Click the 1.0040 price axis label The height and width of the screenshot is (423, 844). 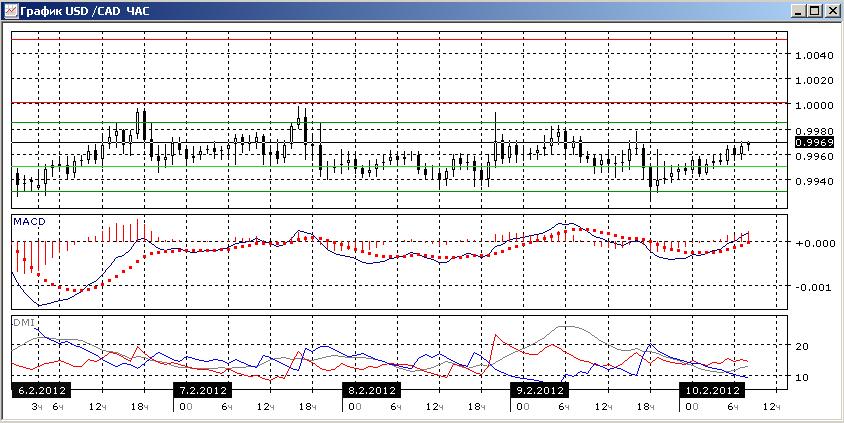pos(814,55)
